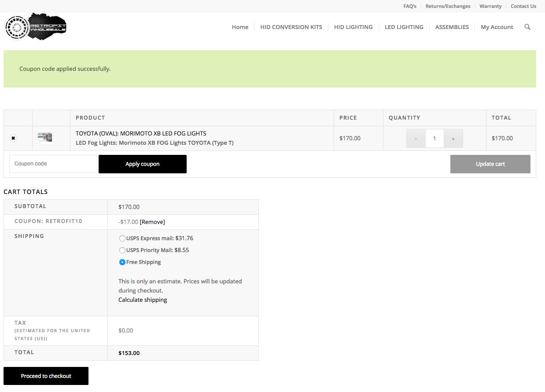
Task: Click the $170.00 cart subtotal value
Action: [129, 207]
